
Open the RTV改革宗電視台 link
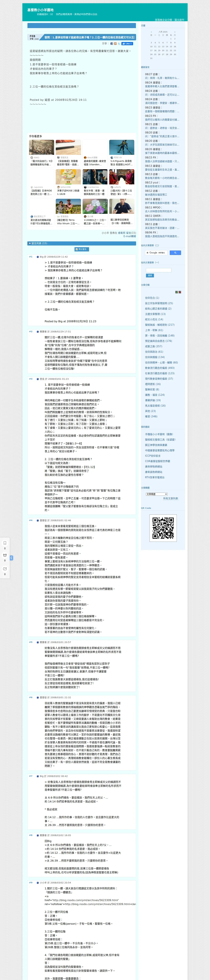point(155,477)
